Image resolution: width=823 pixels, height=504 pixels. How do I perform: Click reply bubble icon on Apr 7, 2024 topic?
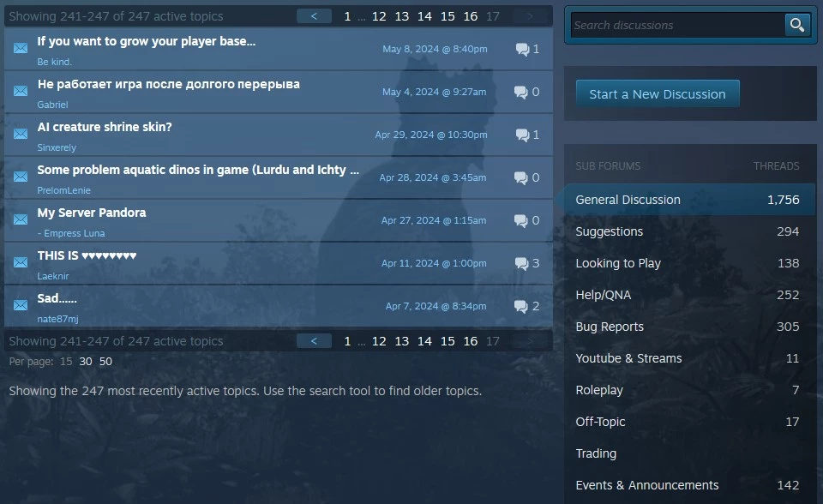point(520,306)
